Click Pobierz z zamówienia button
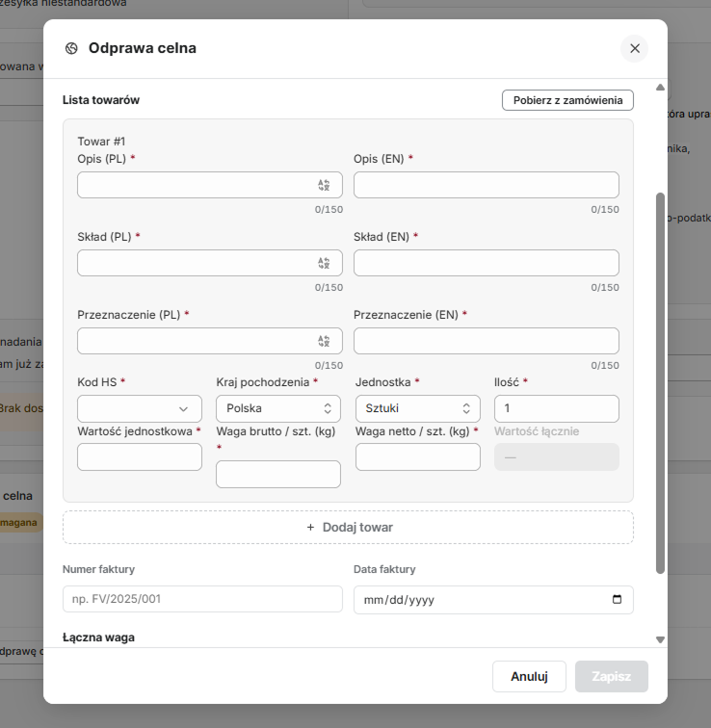Image resolution: width=711 pixels, height=728 pixels. (x=567, y=100)
